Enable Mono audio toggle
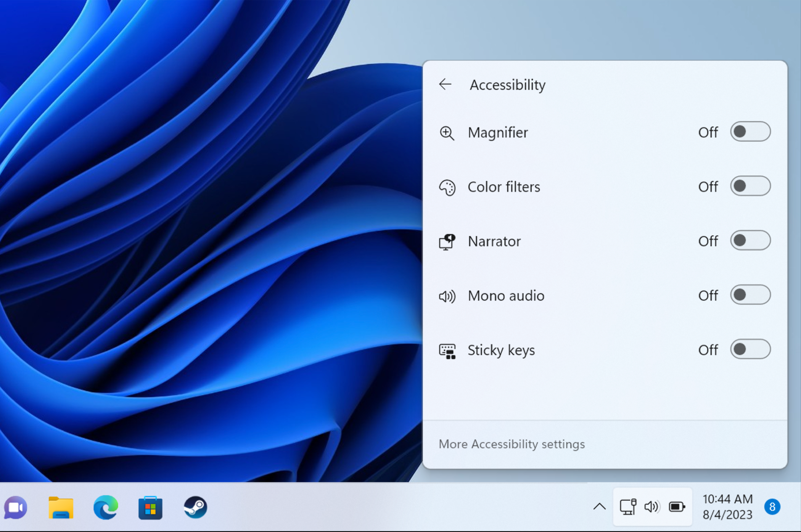 pyautogui.click(x=750, y=295)
